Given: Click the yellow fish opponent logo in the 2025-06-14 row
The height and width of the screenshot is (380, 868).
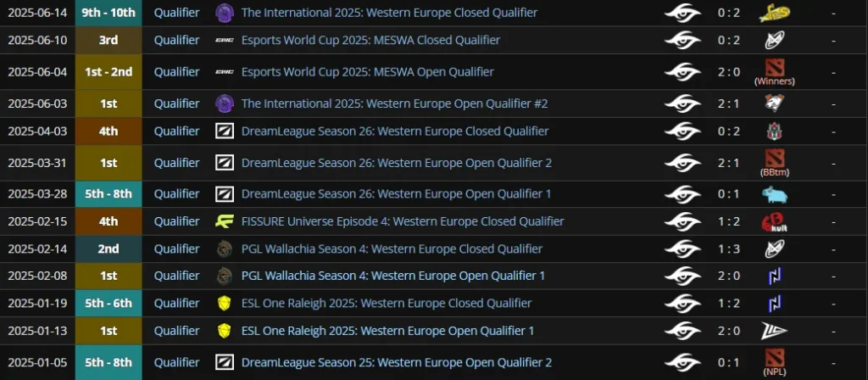Looking at the screenshot, I should tap(775, 13).
